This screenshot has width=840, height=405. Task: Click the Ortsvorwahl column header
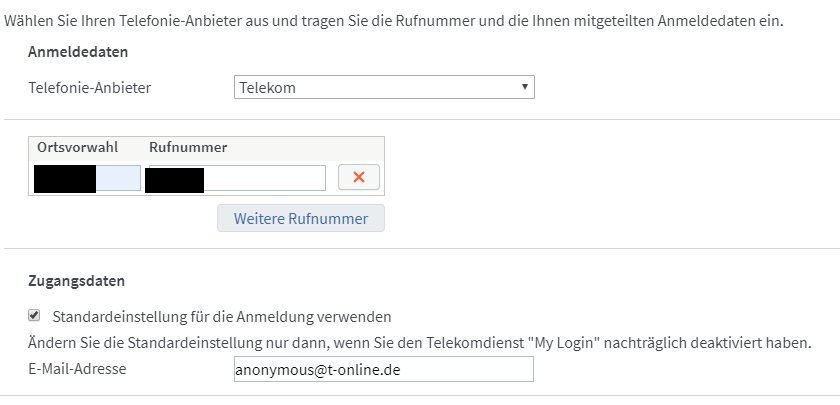78,147
